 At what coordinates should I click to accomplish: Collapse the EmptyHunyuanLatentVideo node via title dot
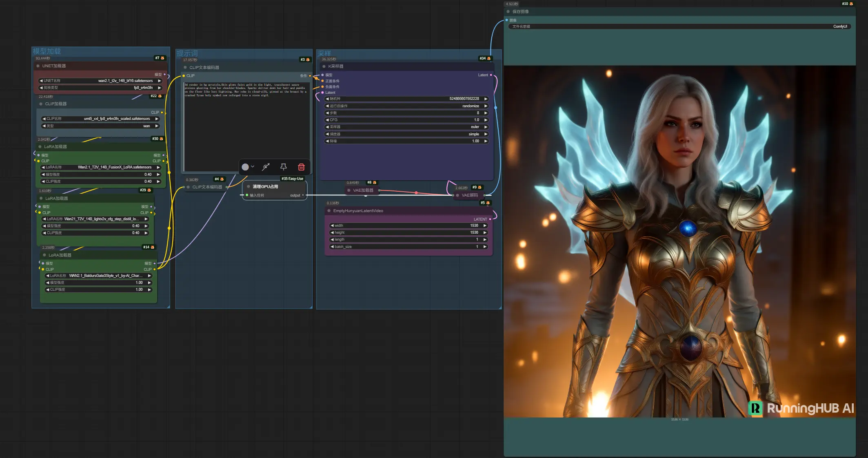click(x=329, y=211)
